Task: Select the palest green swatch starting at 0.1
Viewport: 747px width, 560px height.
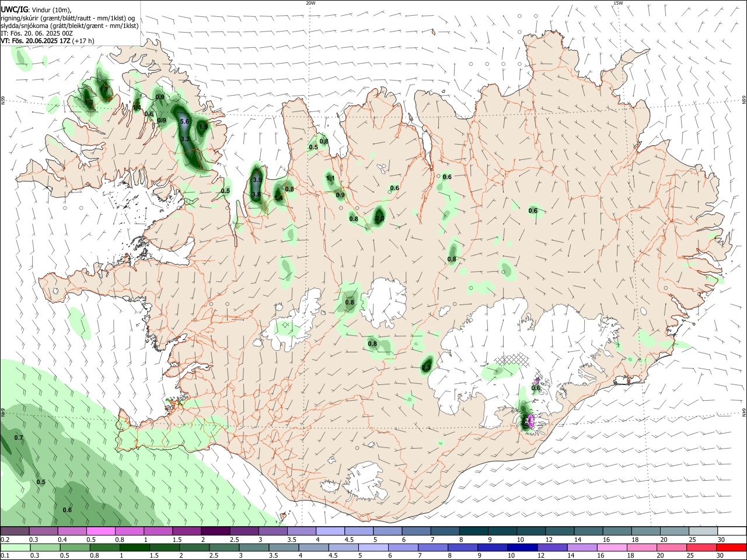Action: click(15, 547)
